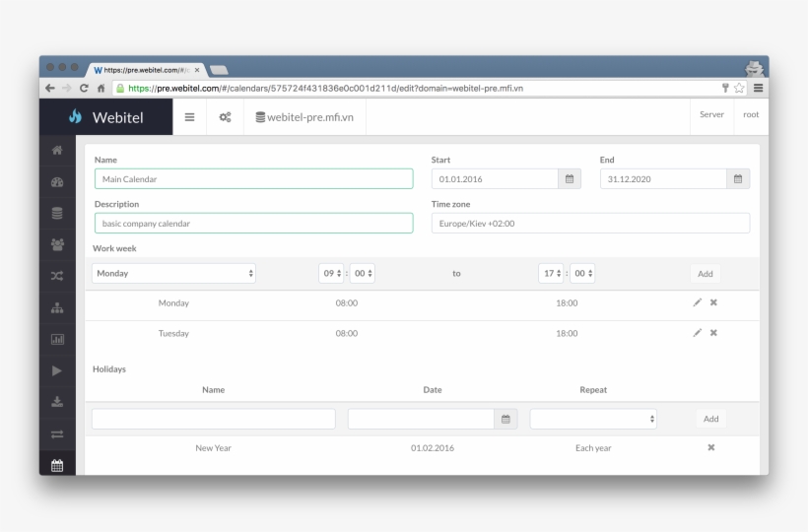Open the root user menu
Viewport: 808px width, 532px height.
751,114
